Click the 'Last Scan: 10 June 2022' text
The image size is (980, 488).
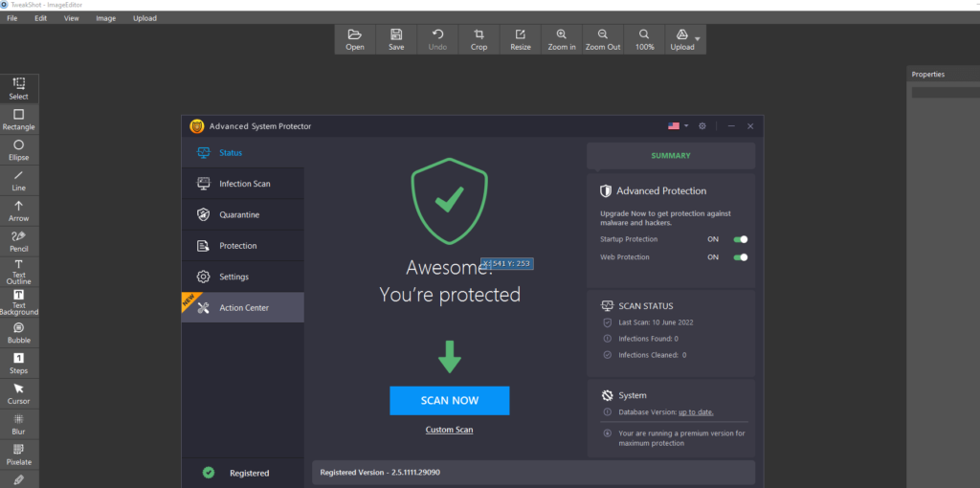(x=656, y=323)
